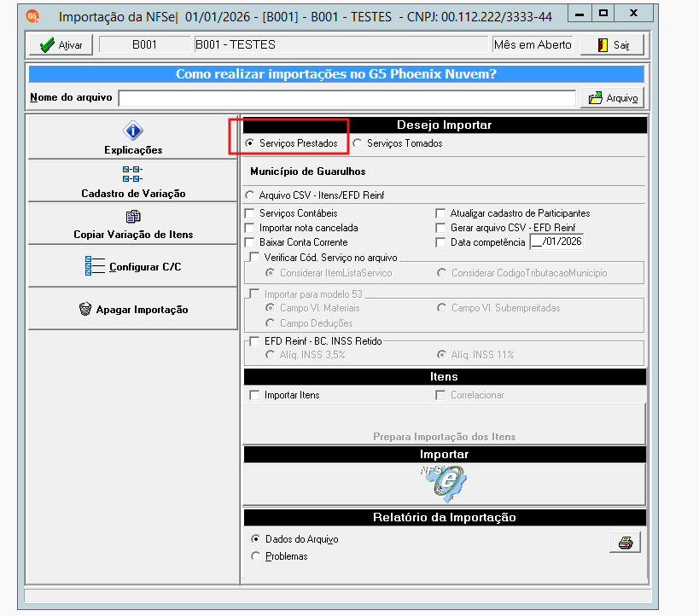
Task: Open the Arquivo folder browse button
Action: [613, 97]
